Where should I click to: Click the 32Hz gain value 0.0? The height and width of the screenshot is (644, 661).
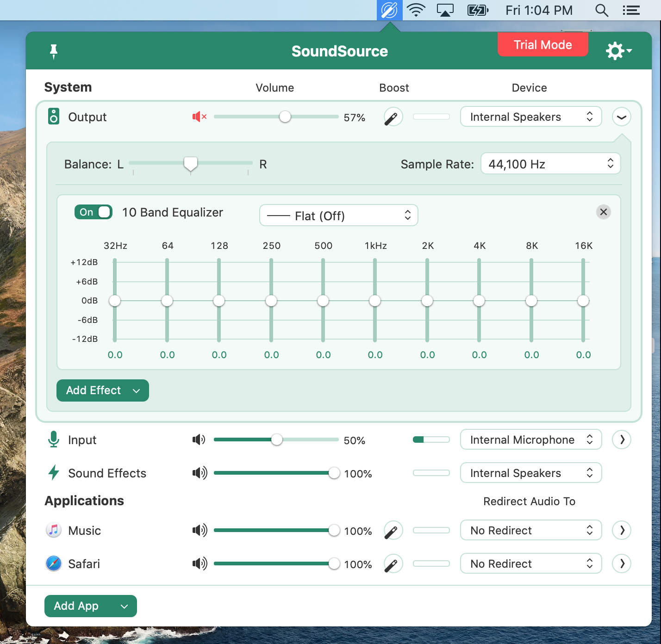[115, 355]
